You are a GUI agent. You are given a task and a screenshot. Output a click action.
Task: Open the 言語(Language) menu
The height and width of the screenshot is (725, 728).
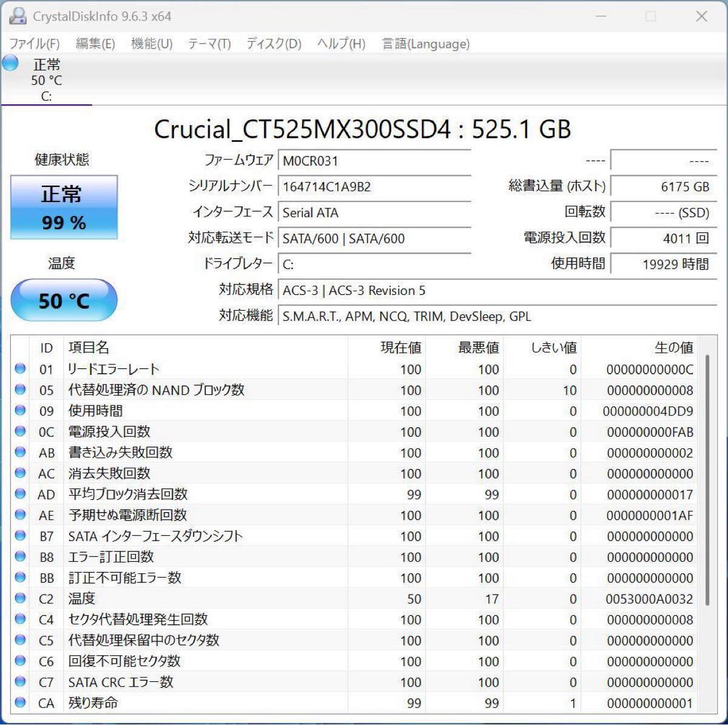tap(425, 44)
